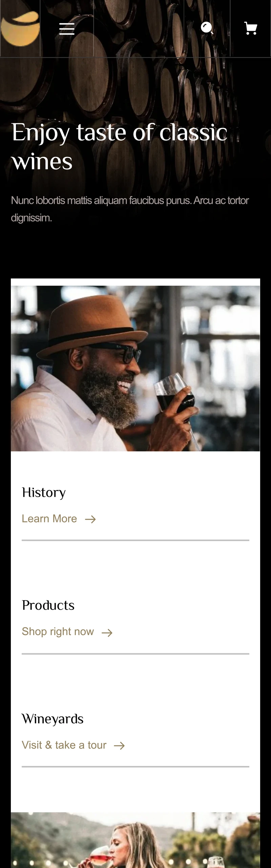
Task: Open the hamburger navigation menu
Action: [67, 29]
